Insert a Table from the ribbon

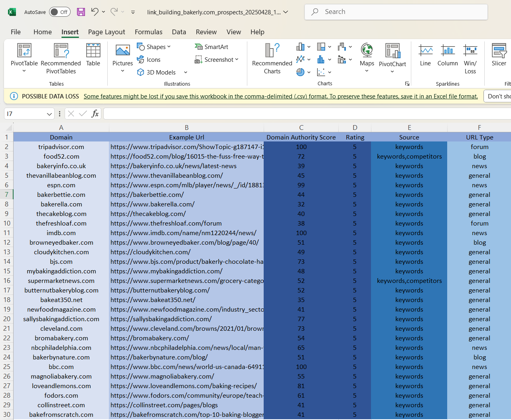coord(93,55)
